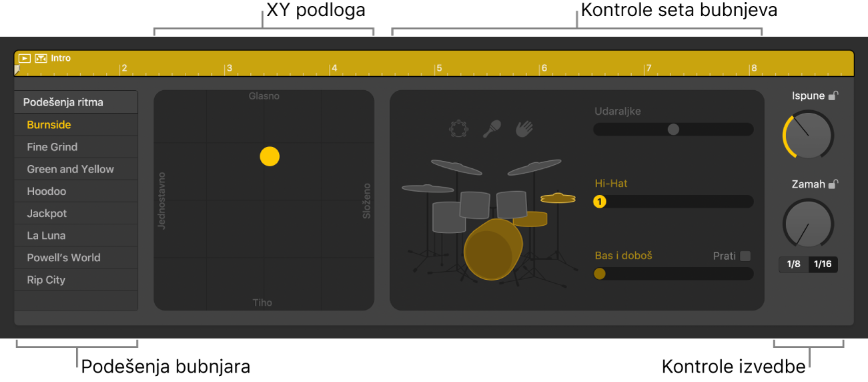
Task: Select the handclap percussion icon
Action: [526, 128]
